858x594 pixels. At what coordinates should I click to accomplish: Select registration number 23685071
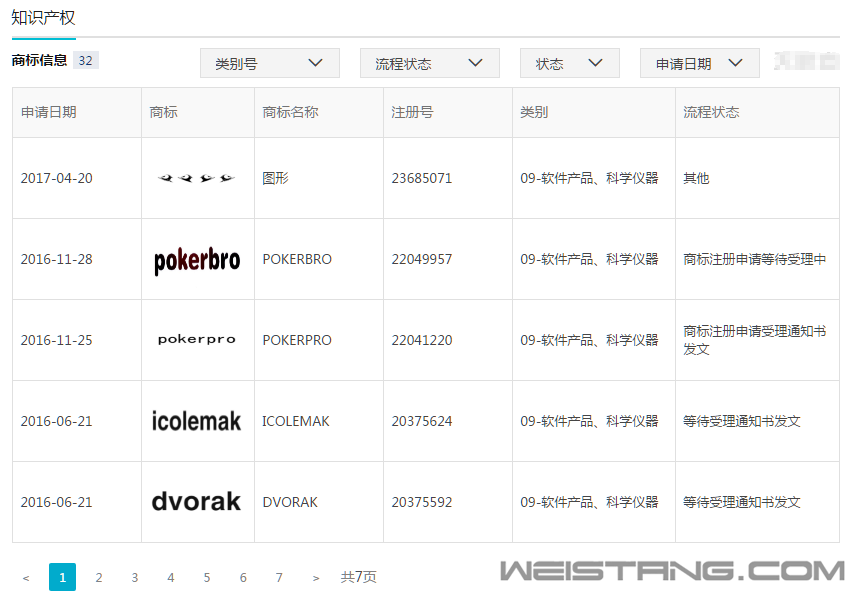(422, 178)
